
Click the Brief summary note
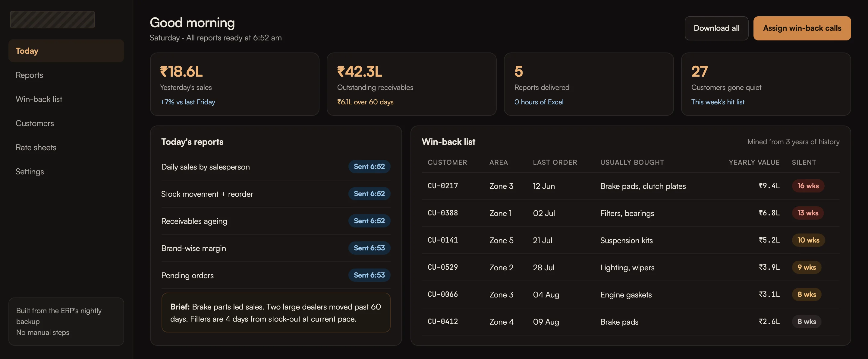[x=276, y=313]
